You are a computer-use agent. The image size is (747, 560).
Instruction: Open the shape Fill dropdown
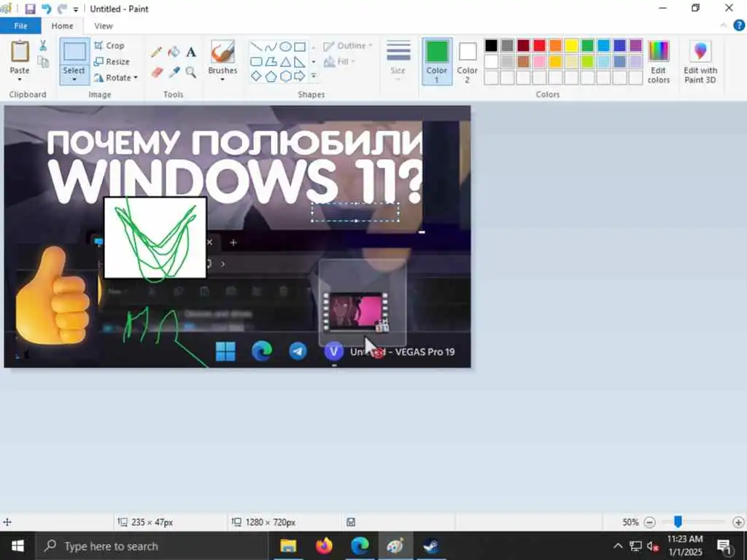point(339,61)
